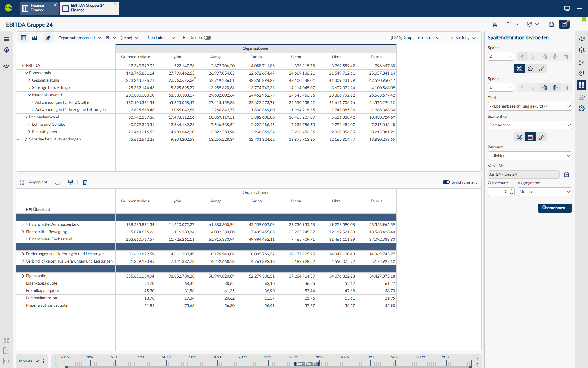Click the save icon in header
The width and height of the screenshot is (588, 368).
coord(564,24)
